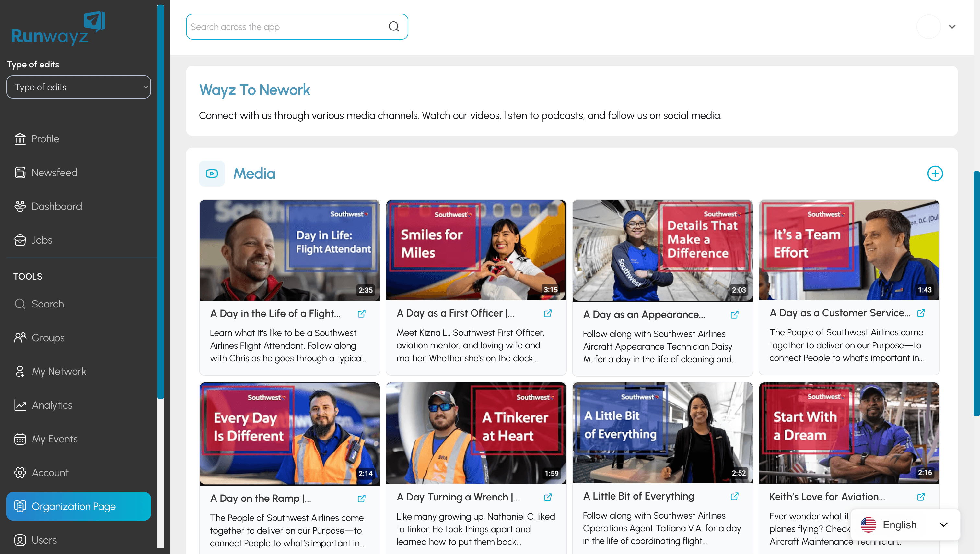Viewport: 980px width, 554px height.
Task: Navigate to Jobs in sidebar
Action: (x=79, y=240)
